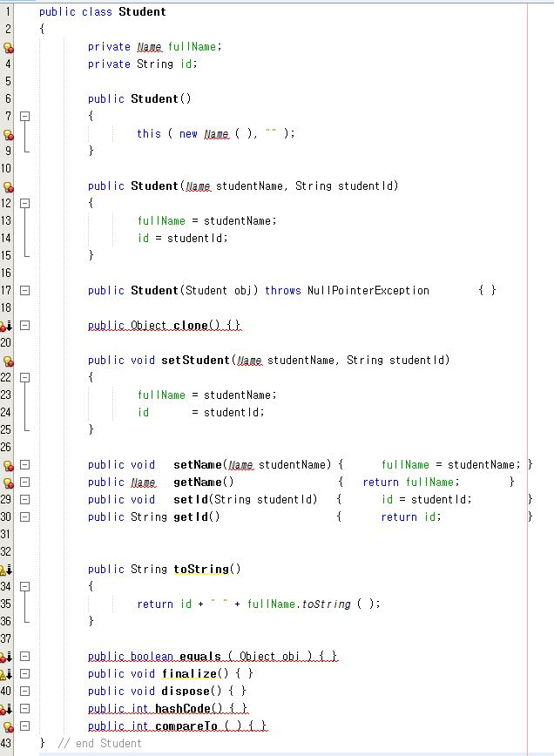Collapse setStudent method body fold on line 22
Screen dimensions: 554x756
pos(24,377)
